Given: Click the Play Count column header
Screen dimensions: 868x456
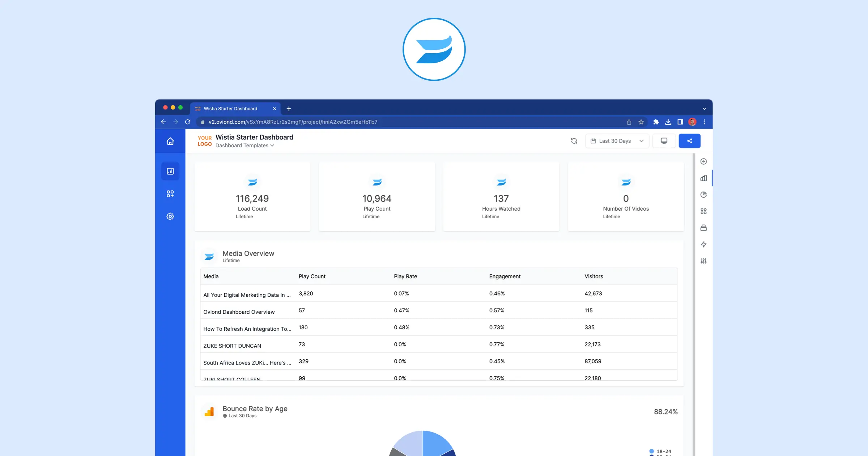Looking at the screenshot, I should [x=312, y=276].
